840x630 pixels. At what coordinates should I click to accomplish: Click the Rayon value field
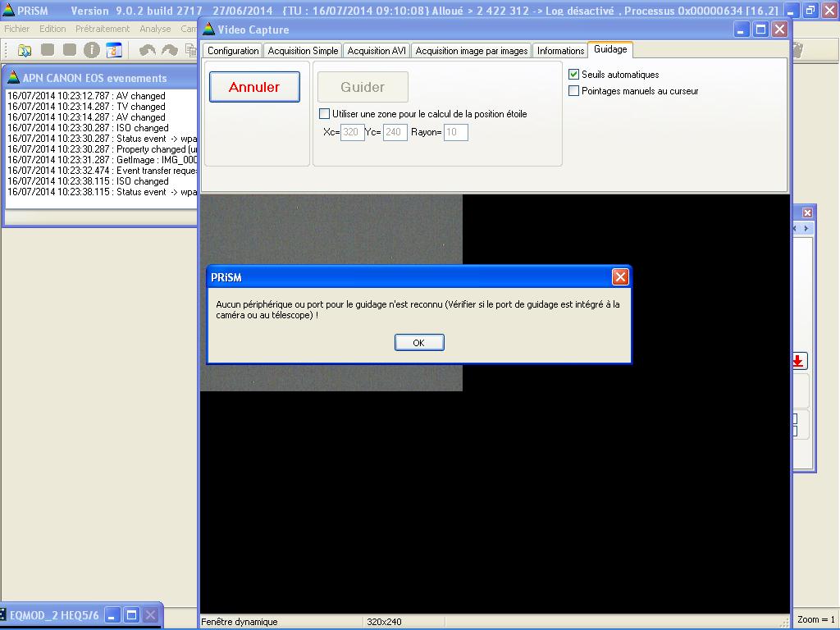tap(455, 132)
